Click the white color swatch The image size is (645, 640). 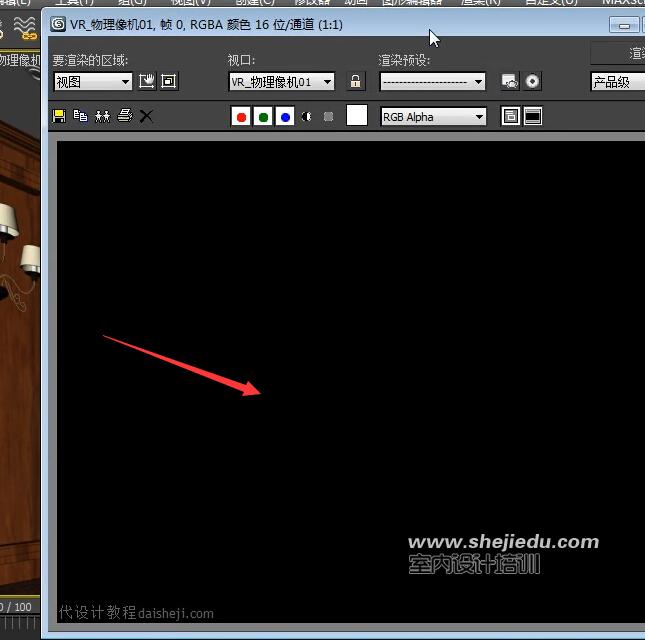357,115
